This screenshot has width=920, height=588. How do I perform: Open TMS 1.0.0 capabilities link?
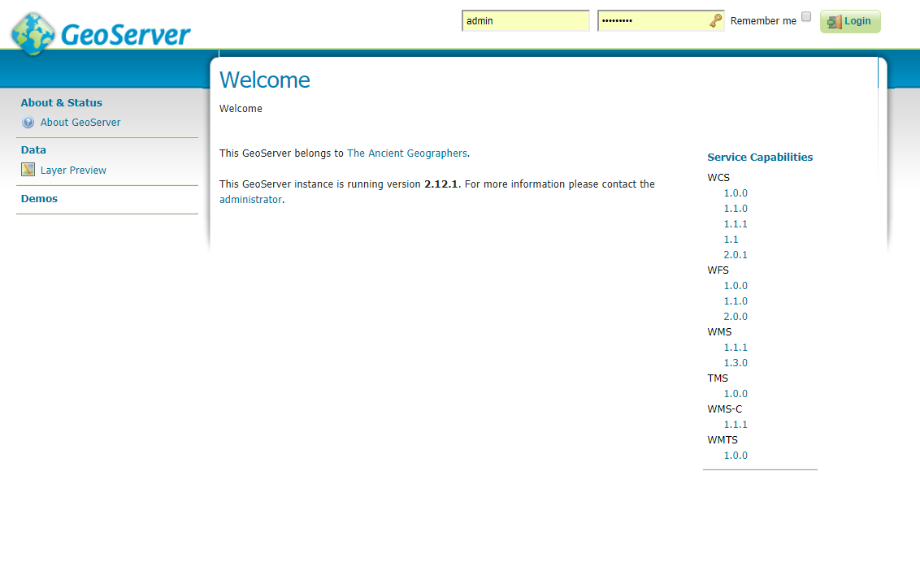click(736, 393)
